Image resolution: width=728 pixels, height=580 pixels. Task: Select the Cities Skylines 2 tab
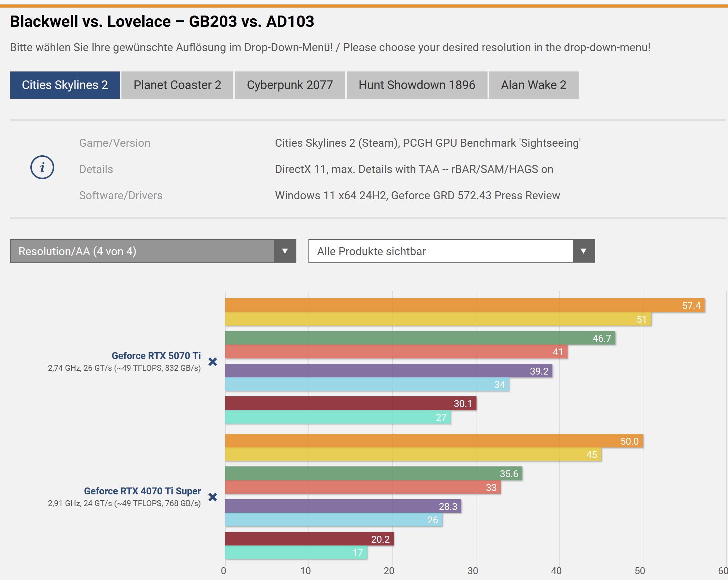tap(65, 85)
